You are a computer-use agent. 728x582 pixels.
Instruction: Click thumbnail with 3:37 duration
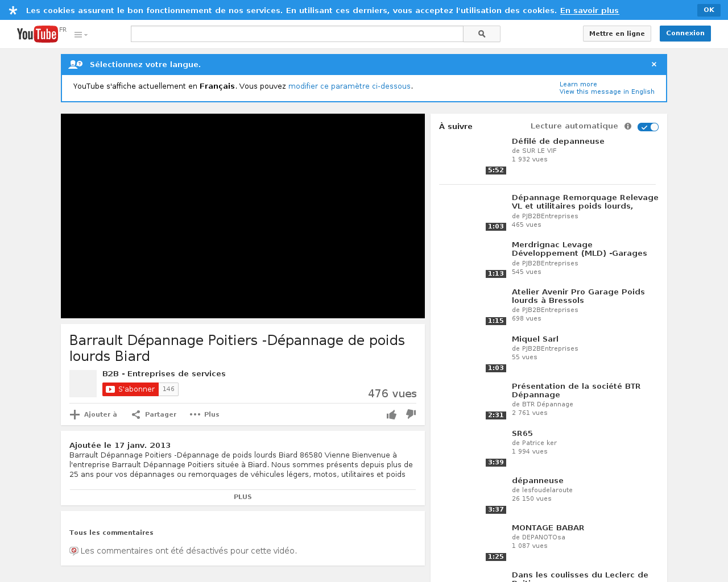click(473, 495)
